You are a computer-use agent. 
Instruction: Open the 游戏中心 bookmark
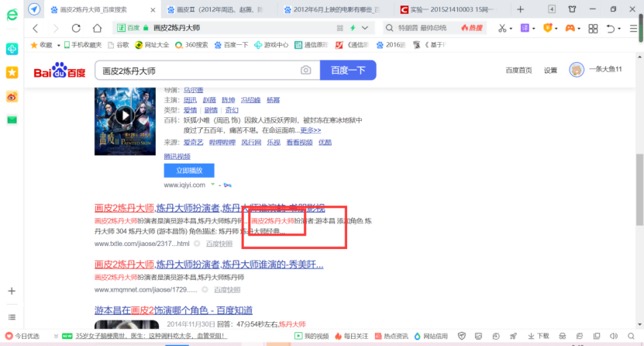click(x=271, y=45)
